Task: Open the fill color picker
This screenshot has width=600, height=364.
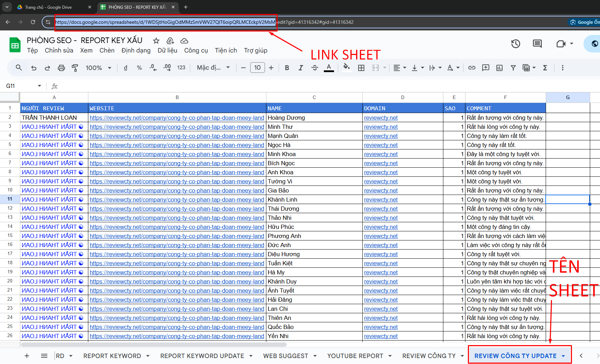Action: coord(346,68)
